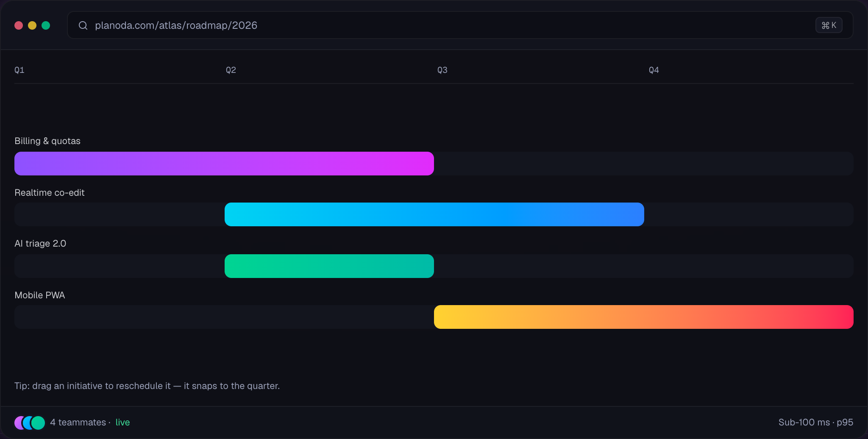Click the "Realtime co-edit" label

tap(50, 193)
